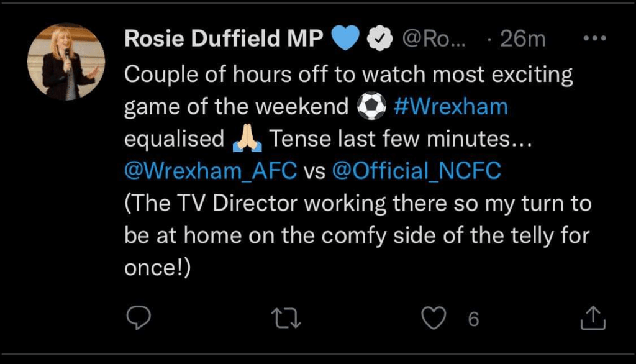Retweet this post using the retweet icon
The width and height of the screenshot is (636, 364).
point(287,319)
